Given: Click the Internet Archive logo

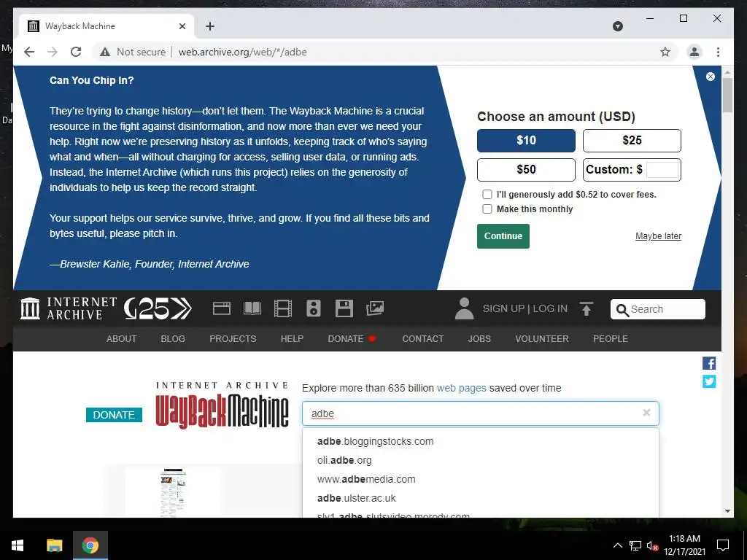Looking at the screenshot, I should [x=69, y=308].
